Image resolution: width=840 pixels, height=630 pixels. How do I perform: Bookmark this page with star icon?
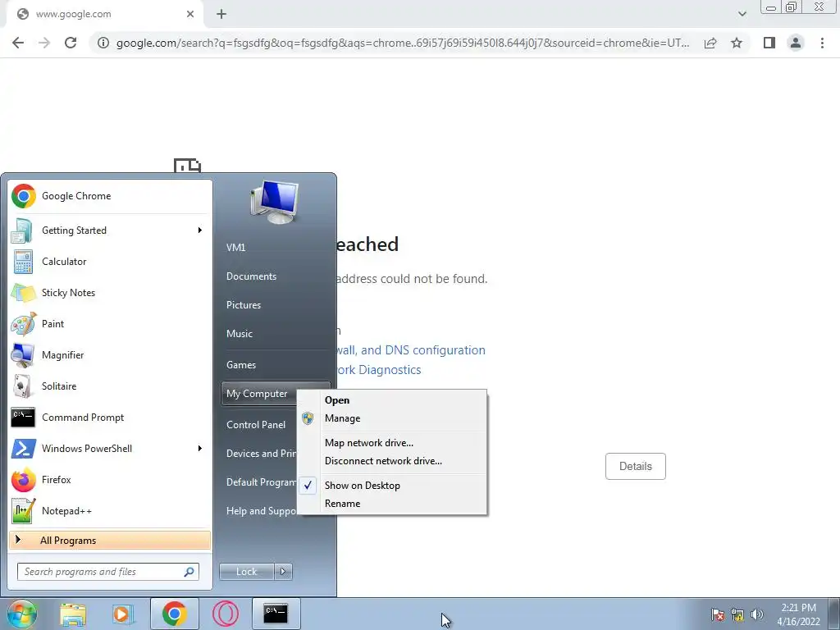pos(737,43)
